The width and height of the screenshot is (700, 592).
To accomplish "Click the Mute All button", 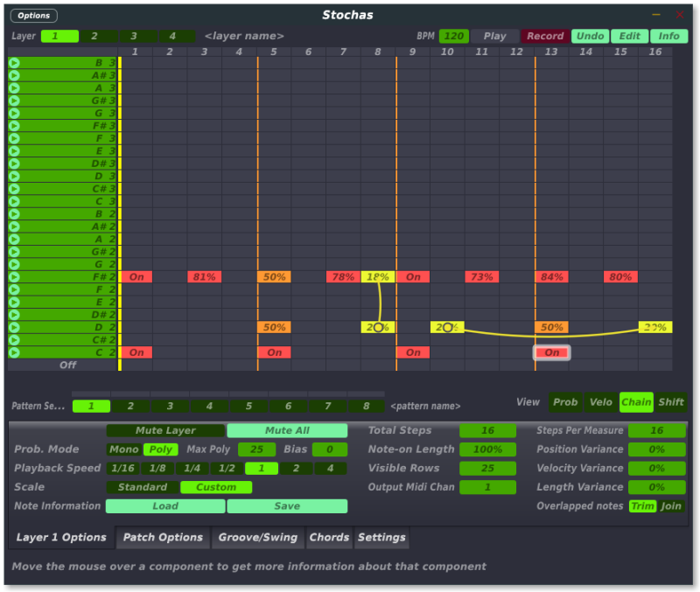I will tap(287, 430).
